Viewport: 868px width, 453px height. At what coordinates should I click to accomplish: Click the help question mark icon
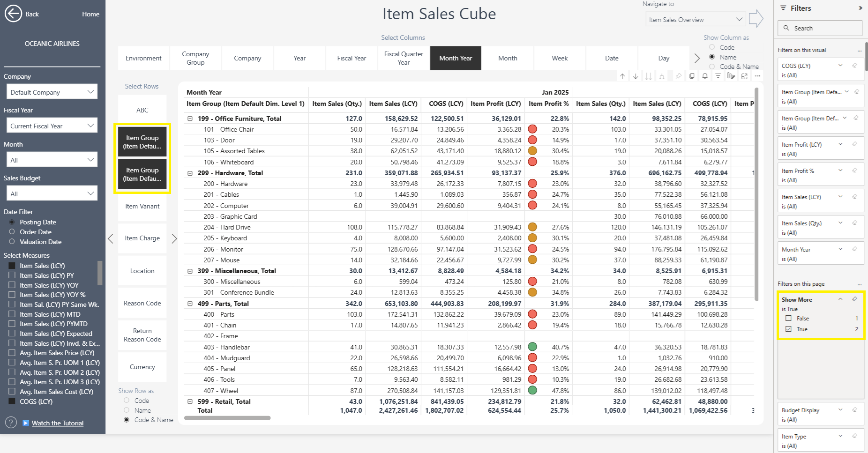click(x=11, y=423)
